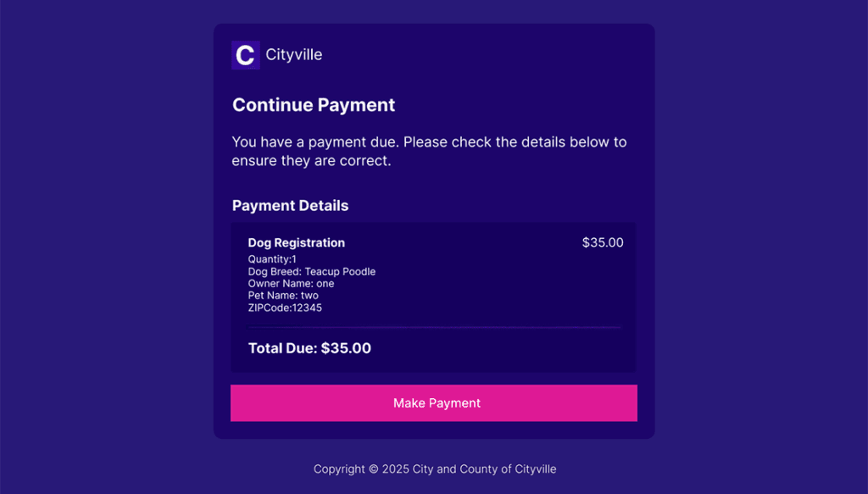
Task: Click the 2025 year in footer
Action: coord(395,469)
